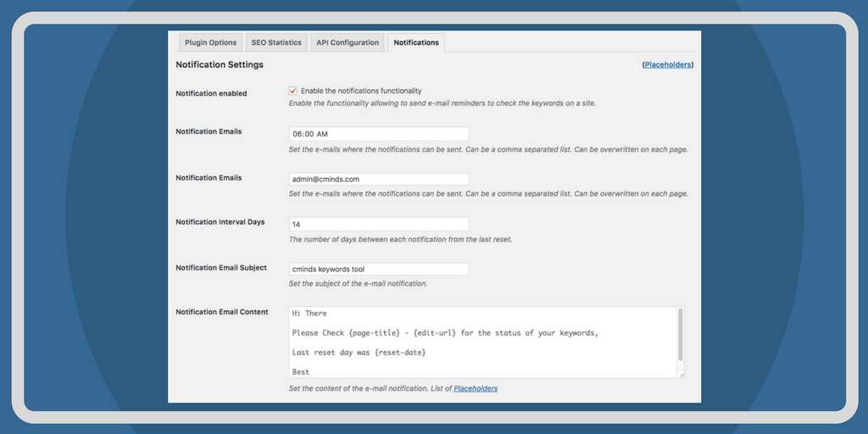Screen dimensions: 868x434
Task: Click the 'Notification Email Content' label
Action: (x=222, y=312)
